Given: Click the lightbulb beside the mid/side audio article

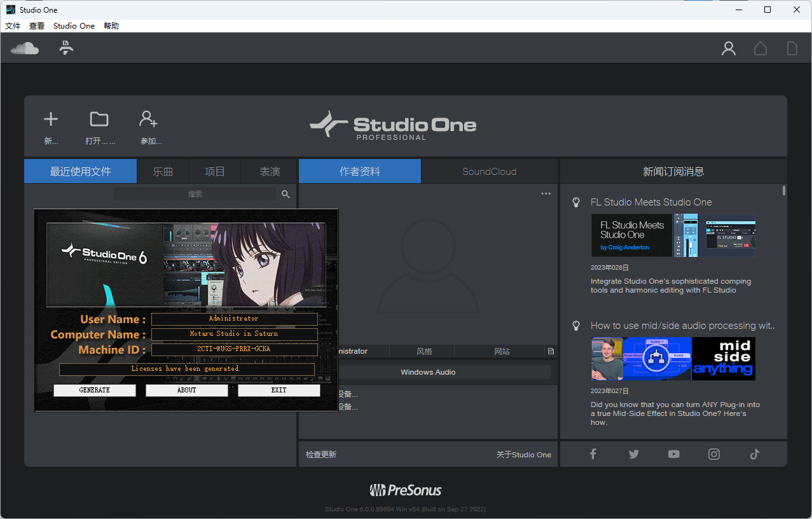Looking at the screenshot, I should click(576, 326).
